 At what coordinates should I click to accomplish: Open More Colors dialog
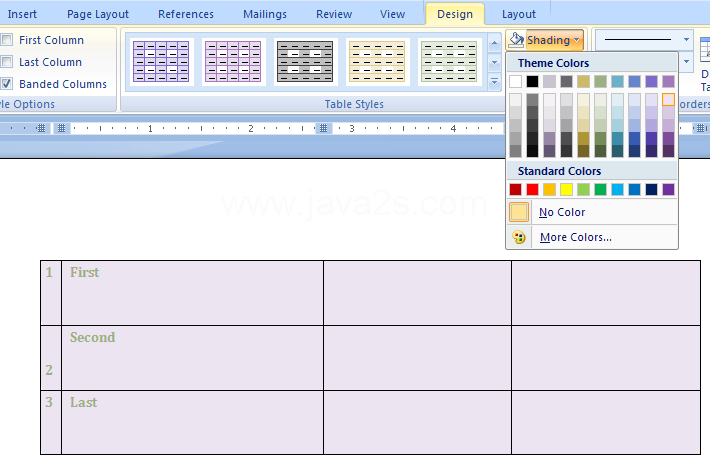pyautogui.click(x=592, y=237)
